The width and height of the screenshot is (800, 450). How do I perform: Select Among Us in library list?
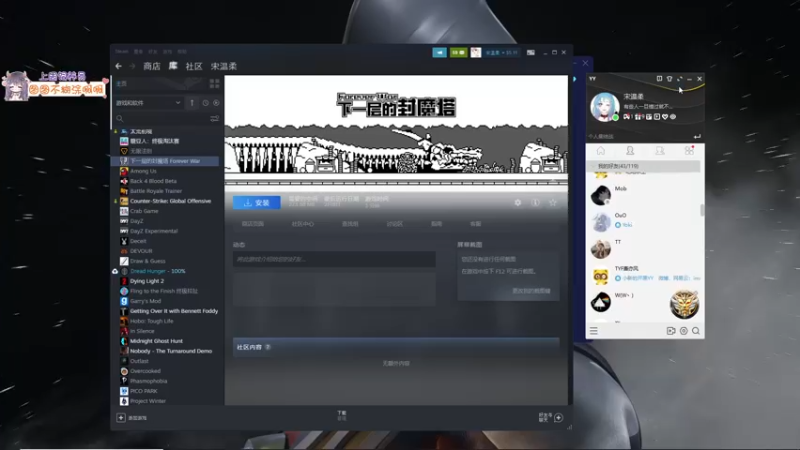(x=143, y=171)
